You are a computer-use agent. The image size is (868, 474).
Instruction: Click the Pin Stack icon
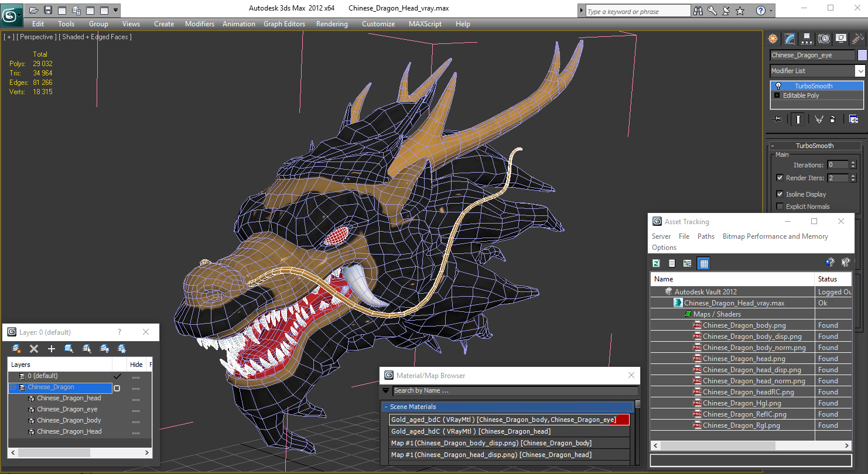click(x=778, y=119)
